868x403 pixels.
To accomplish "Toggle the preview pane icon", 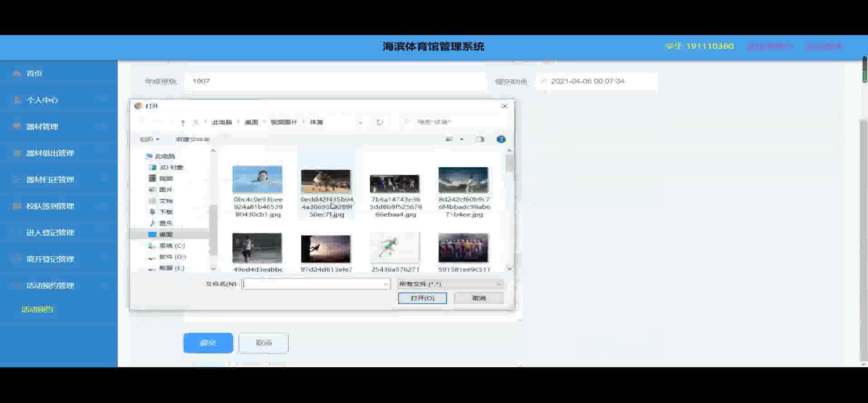I will [480, 139].
